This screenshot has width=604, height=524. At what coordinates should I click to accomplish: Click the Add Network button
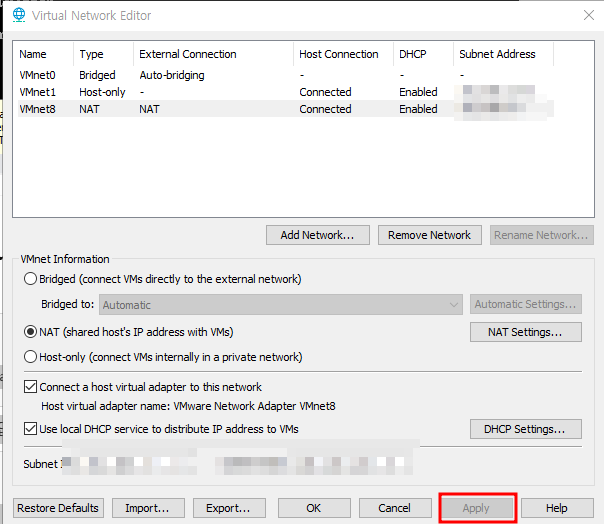[x=318, y=235]
